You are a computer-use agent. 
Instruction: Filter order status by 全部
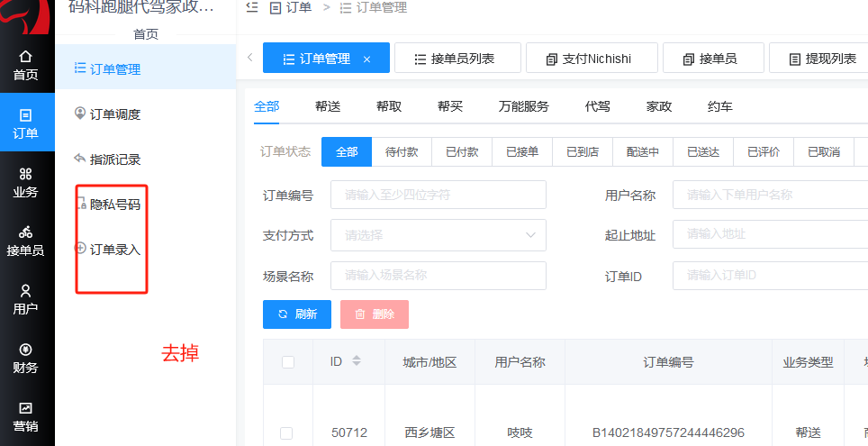[x=347, y=151]
